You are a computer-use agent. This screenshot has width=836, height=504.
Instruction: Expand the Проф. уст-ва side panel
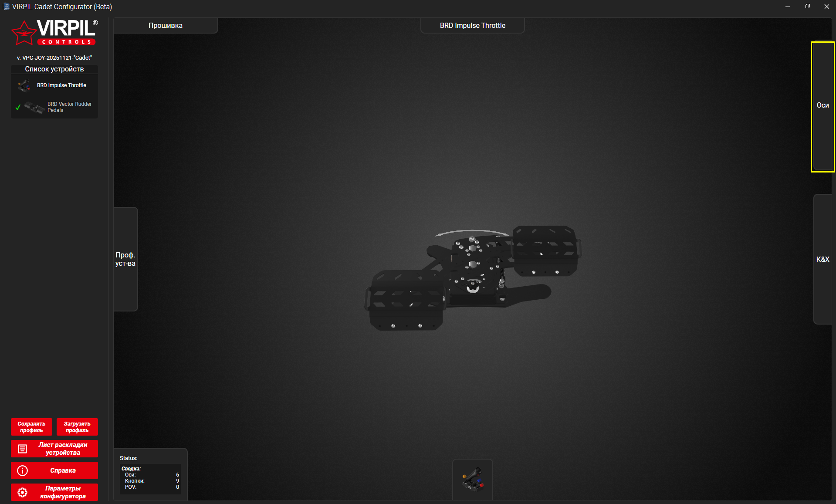(125, 259)
